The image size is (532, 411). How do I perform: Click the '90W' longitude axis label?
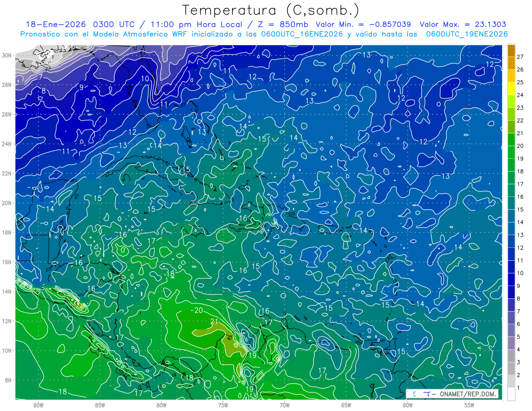[x=38, y=405]
